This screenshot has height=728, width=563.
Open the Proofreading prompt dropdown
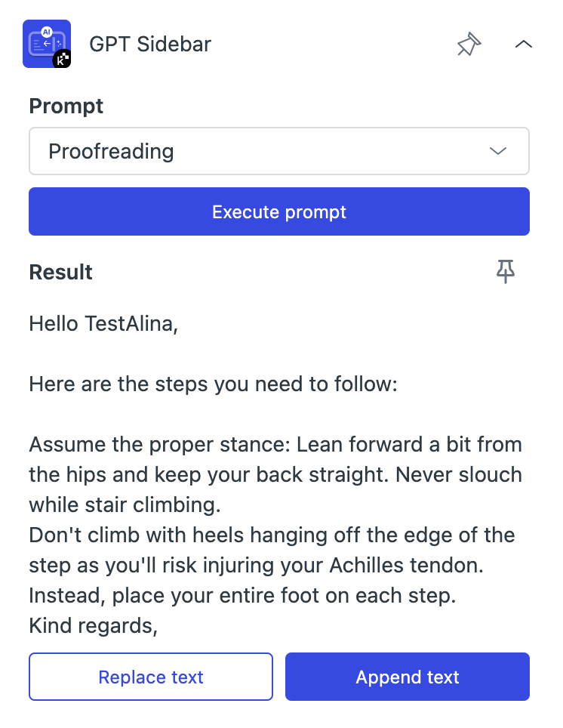pos(279,151)
